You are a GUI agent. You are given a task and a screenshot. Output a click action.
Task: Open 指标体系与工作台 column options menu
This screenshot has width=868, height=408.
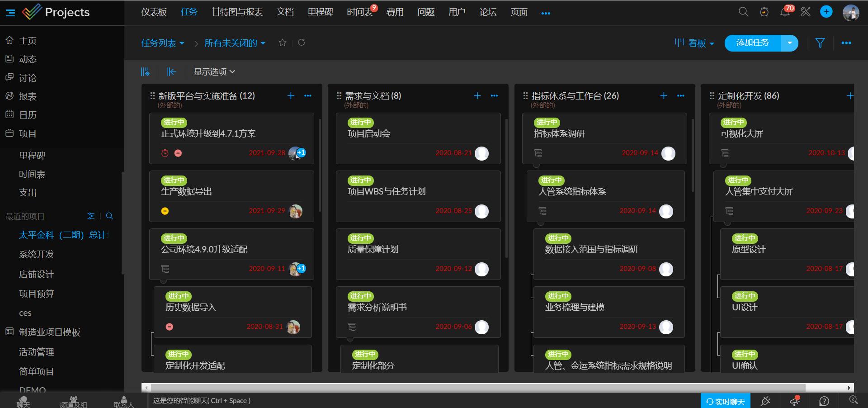pyautogui.click(x=681, y=95)
